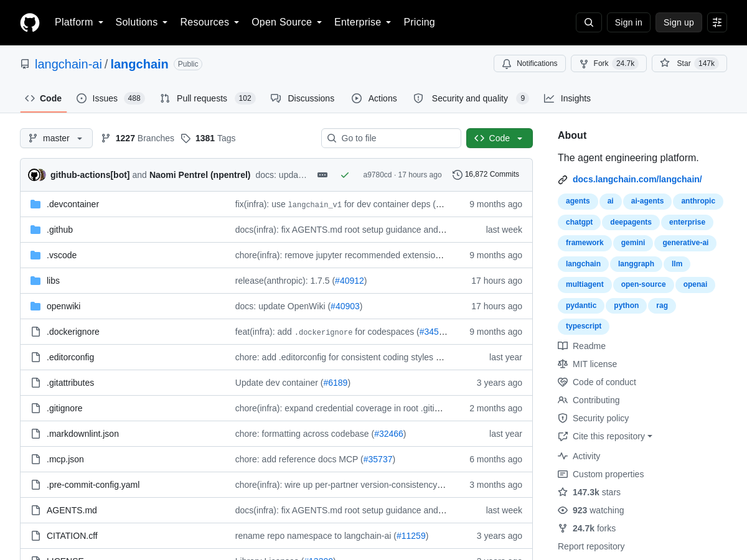Click the .gitattributes file icon
The width and height of the screenshot is (747, 560).
pyautogui.click(x=35, y=383)
